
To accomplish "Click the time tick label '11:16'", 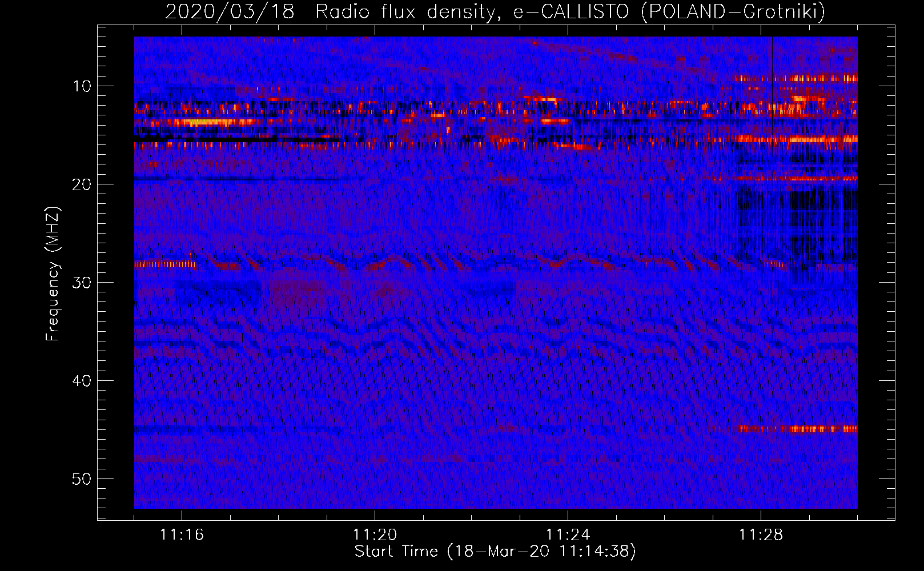I will pyautogui.click(x=182, y=535).
